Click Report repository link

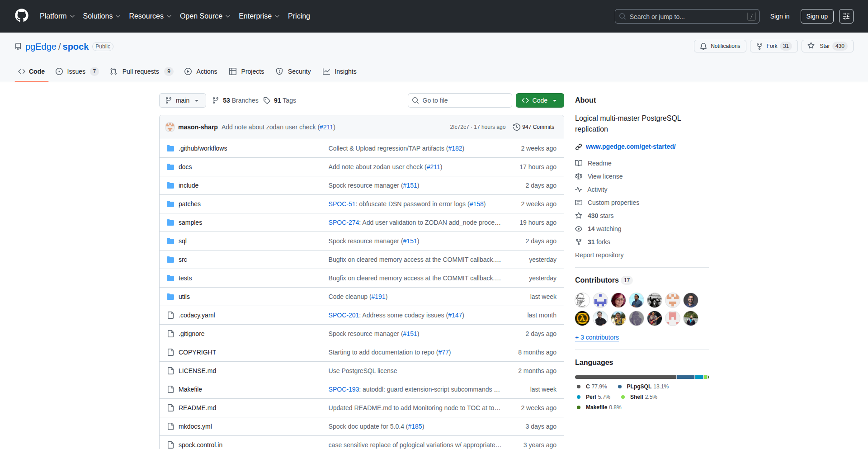click(x=599, y=255)
